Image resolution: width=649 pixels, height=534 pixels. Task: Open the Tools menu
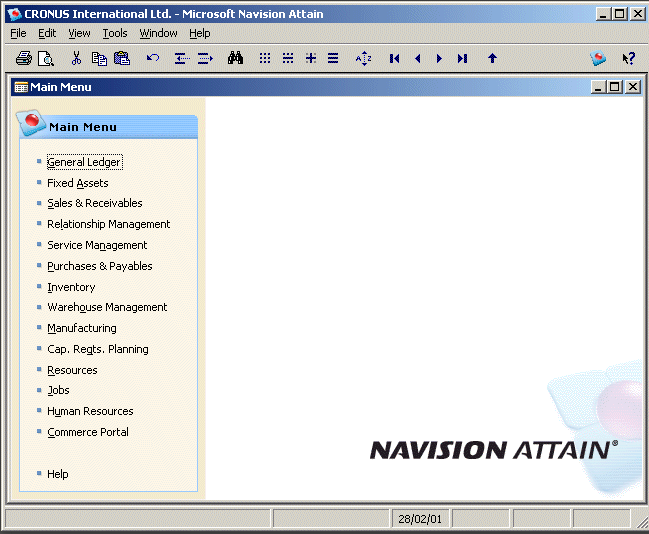coord(115,33)
